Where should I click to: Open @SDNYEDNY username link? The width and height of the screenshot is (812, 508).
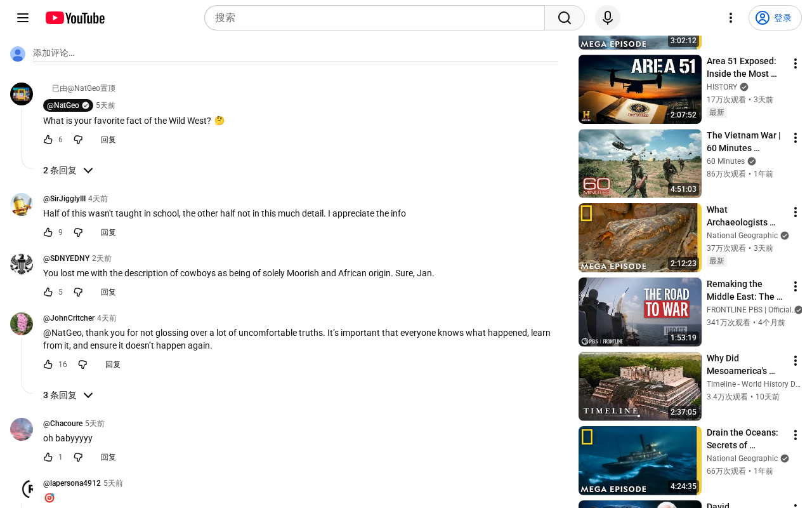(66, 258)
